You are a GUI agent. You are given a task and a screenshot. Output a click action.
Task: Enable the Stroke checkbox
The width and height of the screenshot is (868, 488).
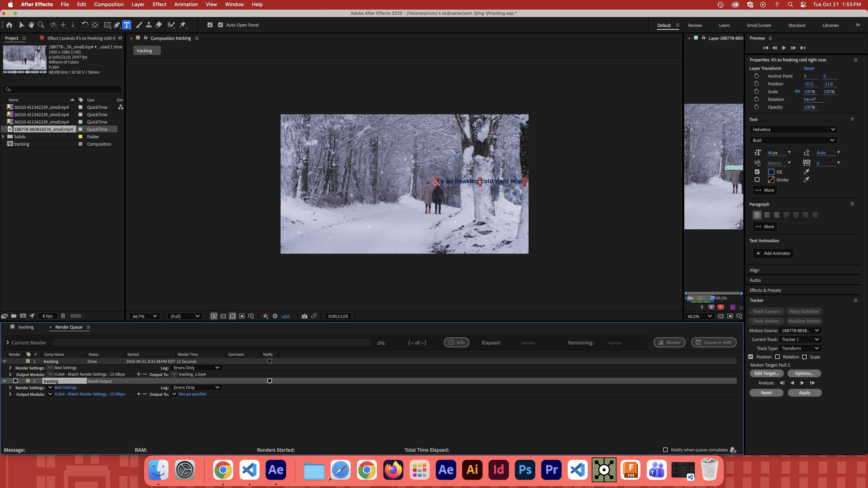pos(757,180)
